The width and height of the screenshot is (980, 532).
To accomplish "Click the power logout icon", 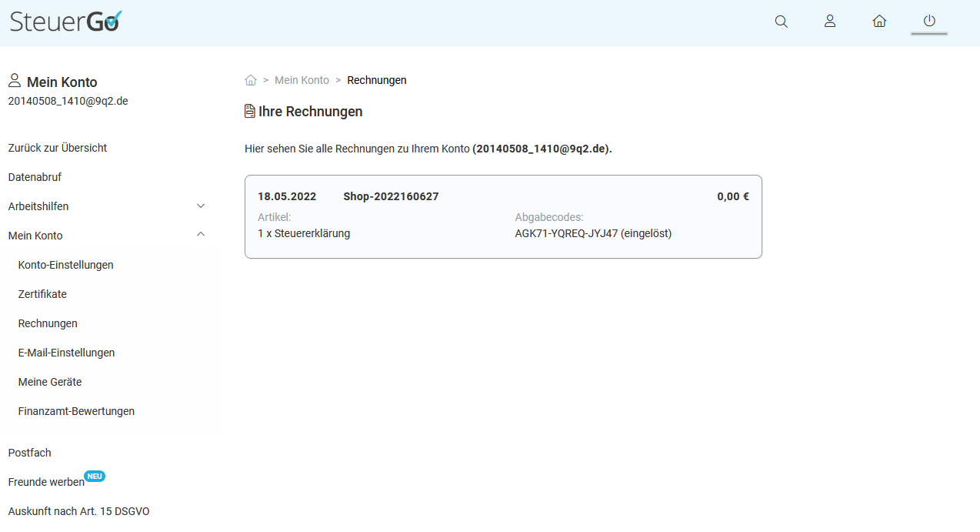I will (x=929, y=21).
